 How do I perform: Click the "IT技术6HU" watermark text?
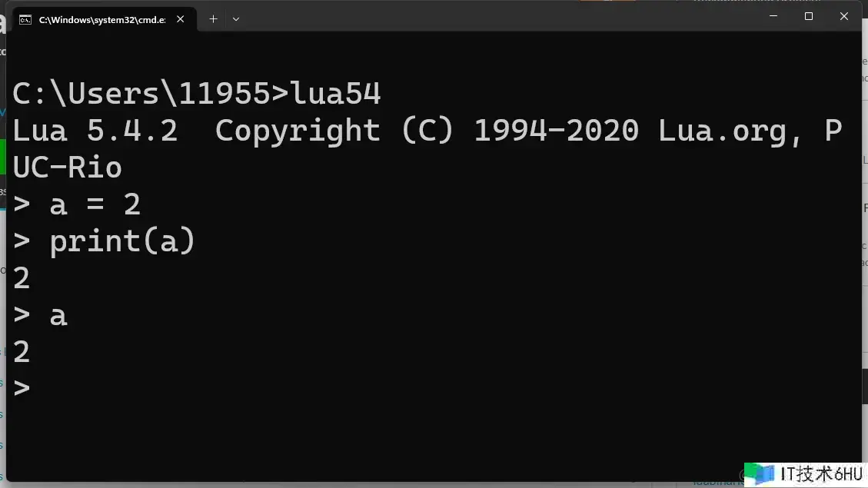point(820,473)
